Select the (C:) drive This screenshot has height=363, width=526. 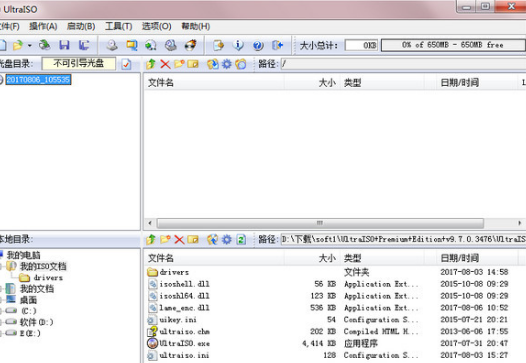[x=29, y=311]
